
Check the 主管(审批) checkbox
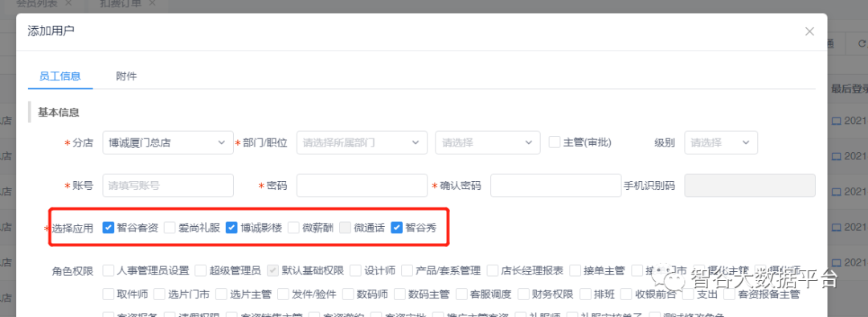click(554, 142)
